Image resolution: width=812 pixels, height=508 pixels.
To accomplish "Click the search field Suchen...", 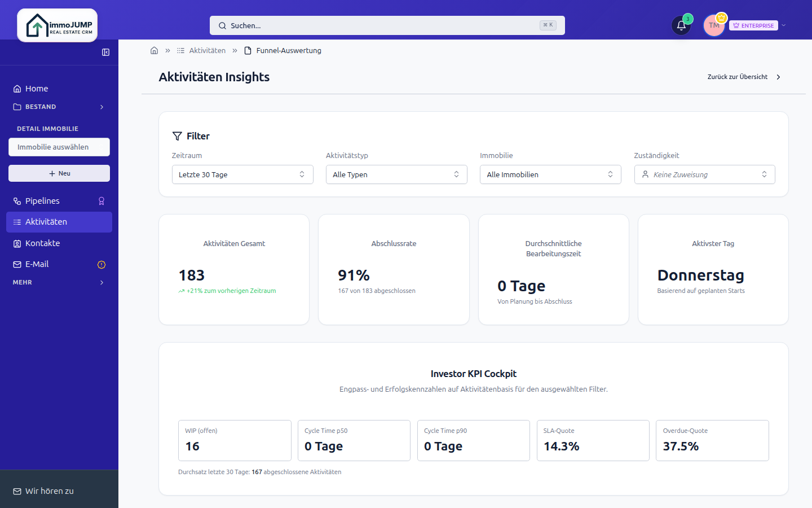I will (x=387, y=25).
